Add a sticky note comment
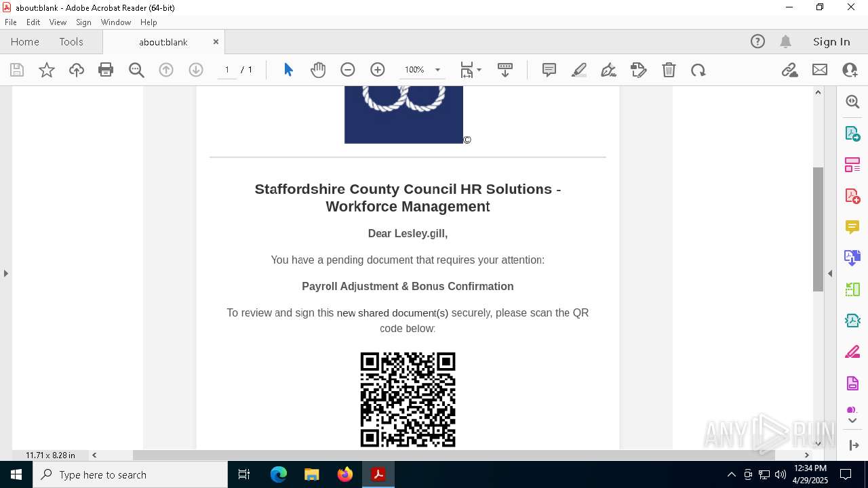Image resolution: width=868 pixels, height=488 pixels. [x=549, y=70]
